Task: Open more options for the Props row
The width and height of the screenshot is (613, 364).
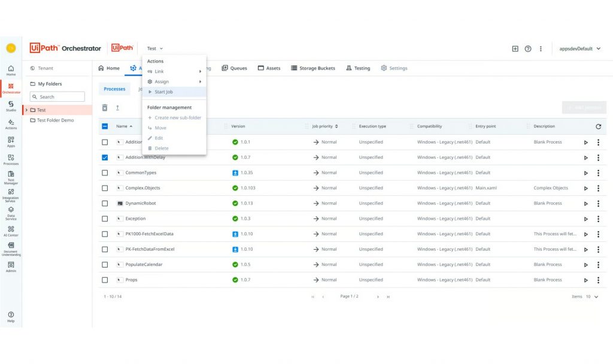Action: pyautogui.click(x=598, y=280)
